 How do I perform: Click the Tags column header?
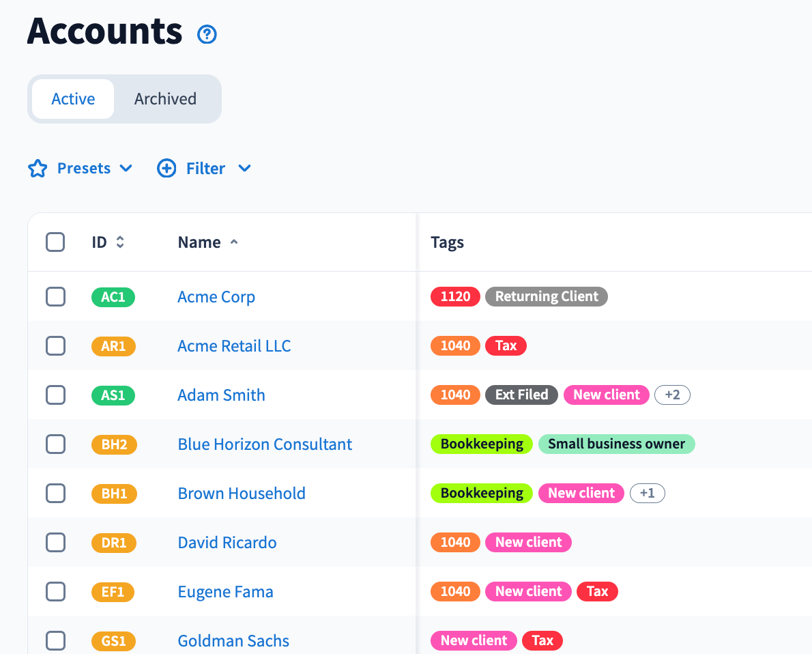(x=448, y=242)
